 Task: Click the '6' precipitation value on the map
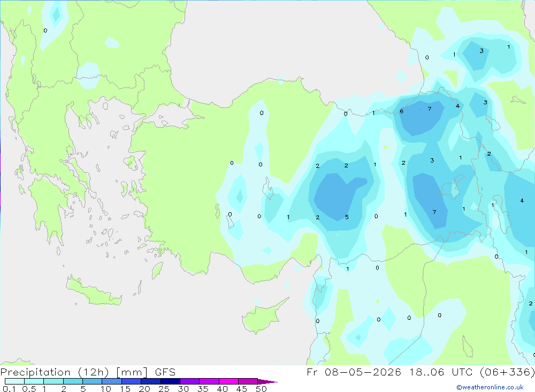click(402, 111)
